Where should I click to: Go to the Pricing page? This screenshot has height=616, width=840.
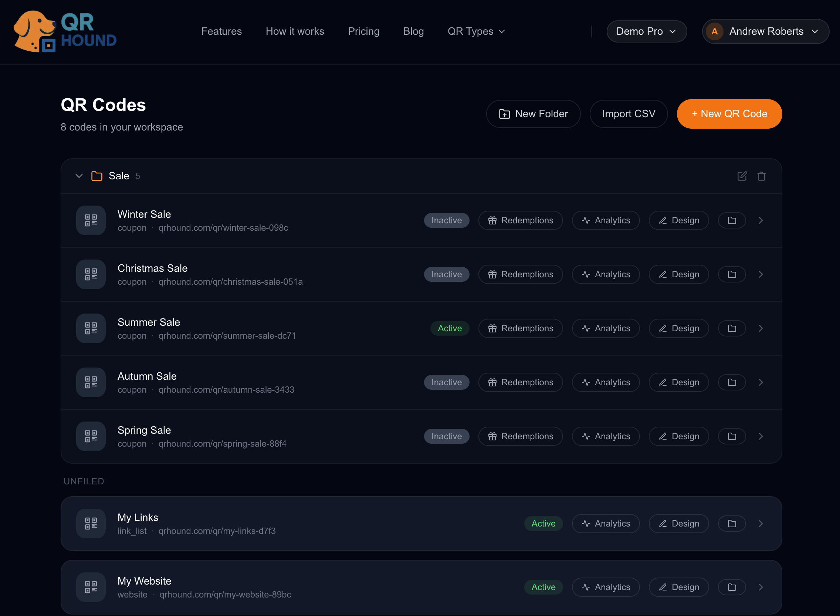click(363, 31)
